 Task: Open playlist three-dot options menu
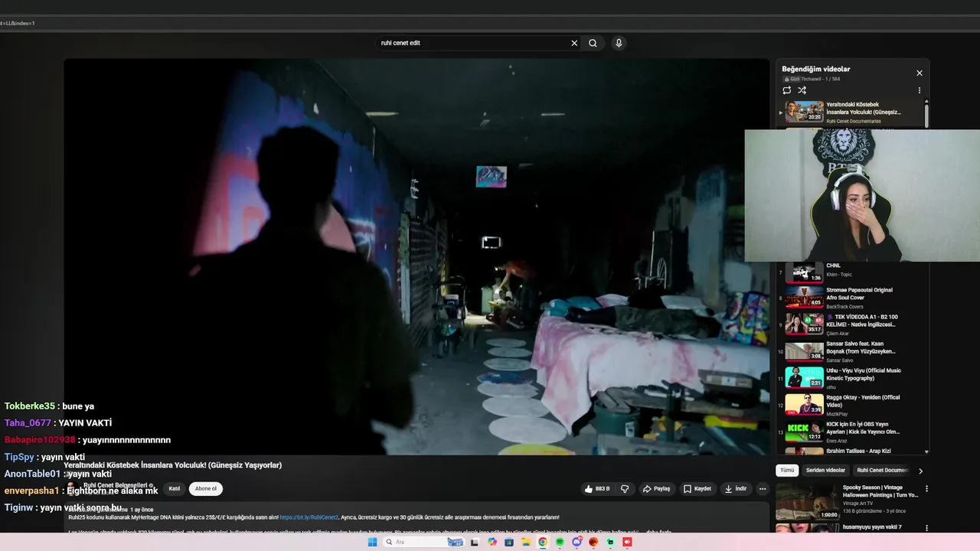coord(920,90)
